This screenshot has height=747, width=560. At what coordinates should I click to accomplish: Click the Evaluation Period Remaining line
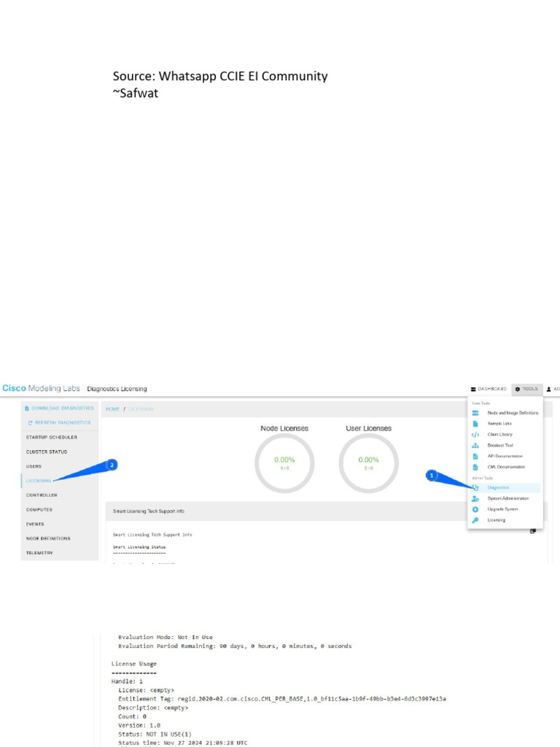235,646
